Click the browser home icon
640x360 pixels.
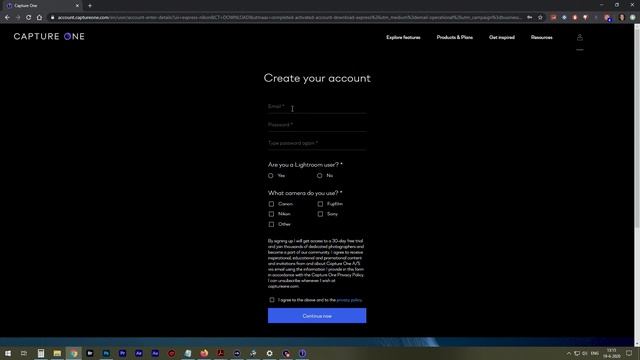[39, 18]
